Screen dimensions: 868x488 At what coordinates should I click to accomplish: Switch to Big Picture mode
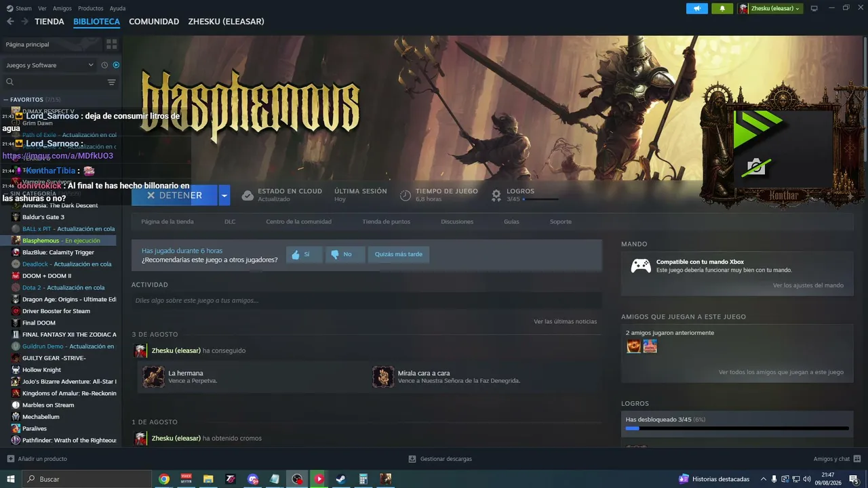pos(814,8)
